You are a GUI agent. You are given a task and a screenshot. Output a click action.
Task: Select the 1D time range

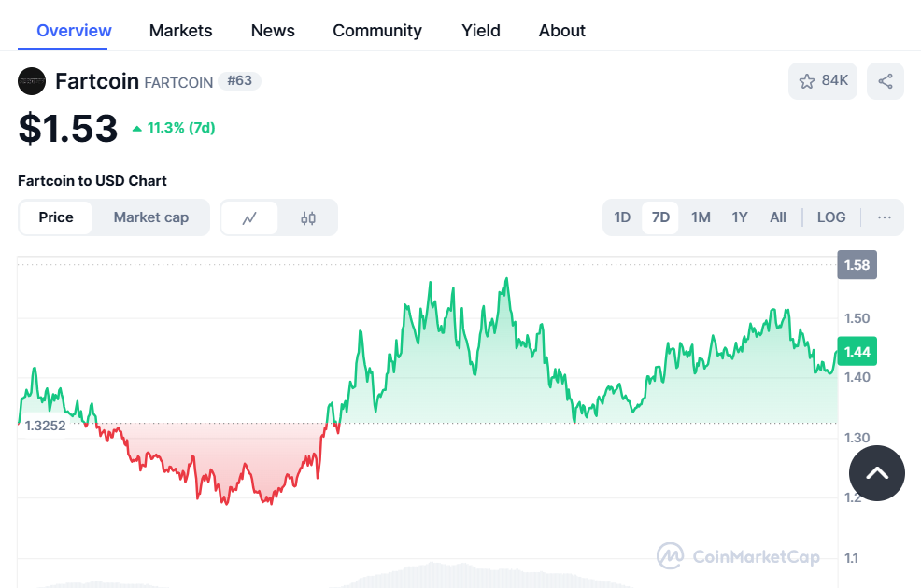623,217
